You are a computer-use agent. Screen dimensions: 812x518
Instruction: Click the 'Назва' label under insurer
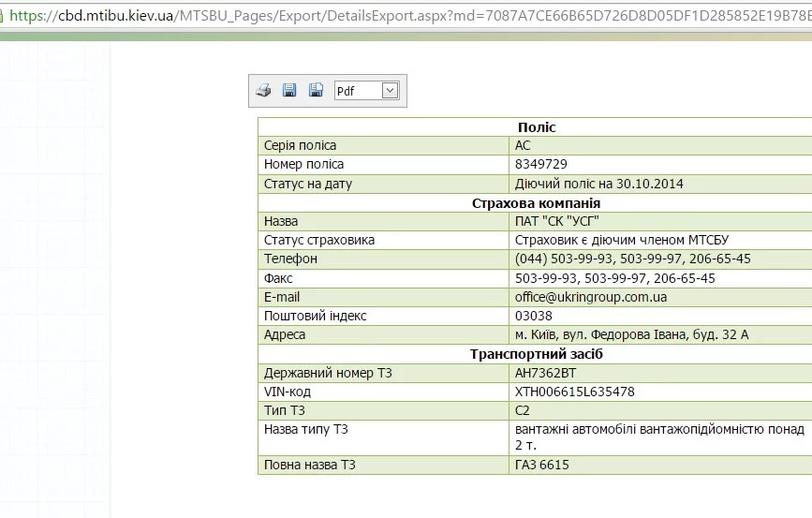281,221
